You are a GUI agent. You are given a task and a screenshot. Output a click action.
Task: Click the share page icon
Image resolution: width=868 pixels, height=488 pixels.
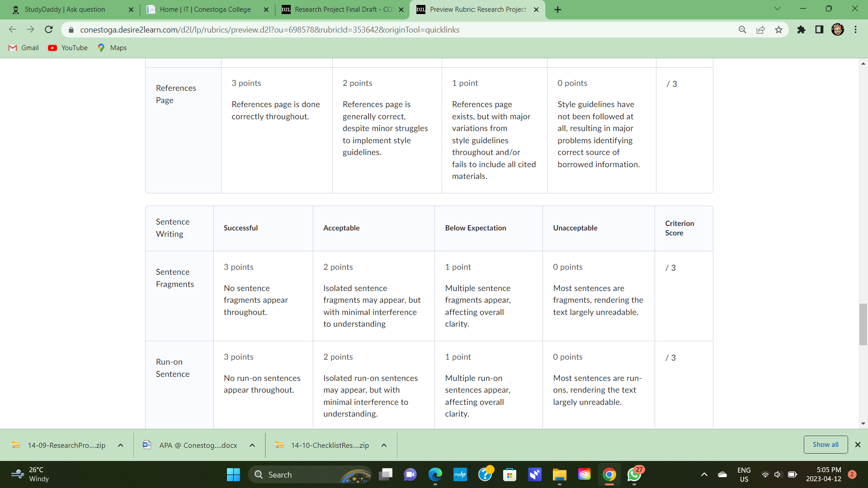pos(760,30)
